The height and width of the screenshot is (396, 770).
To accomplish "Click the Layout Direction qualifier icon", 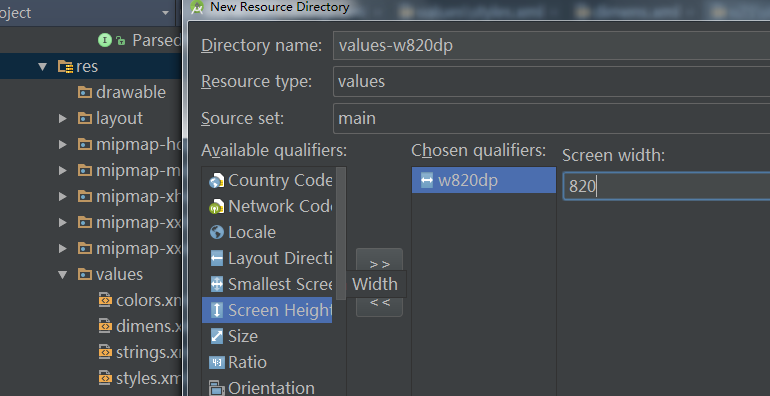I will coord(217,258).
